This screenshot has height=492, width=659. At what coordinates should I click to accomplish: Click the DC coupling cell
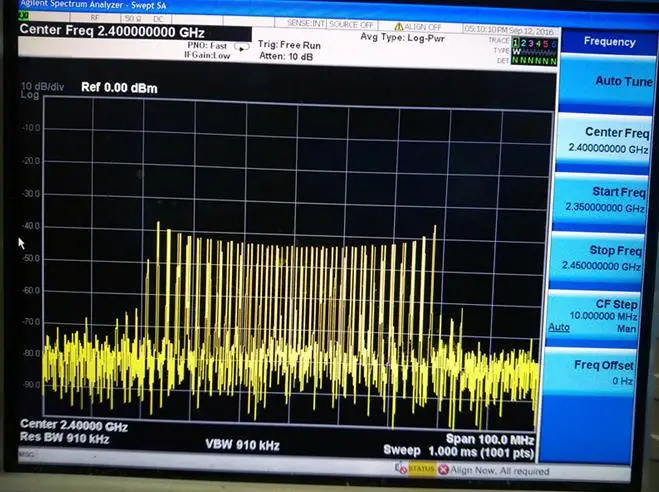158,19
